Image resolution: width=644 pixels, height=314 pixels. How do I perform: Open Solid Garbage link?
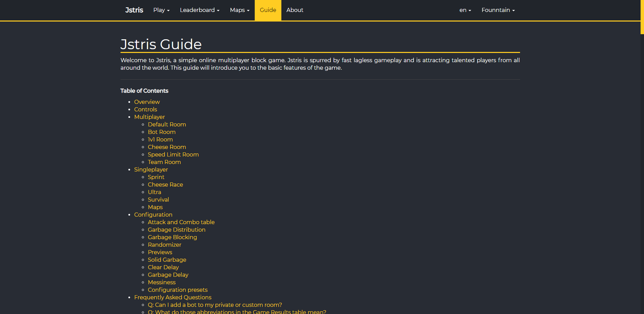click(167, 260)
